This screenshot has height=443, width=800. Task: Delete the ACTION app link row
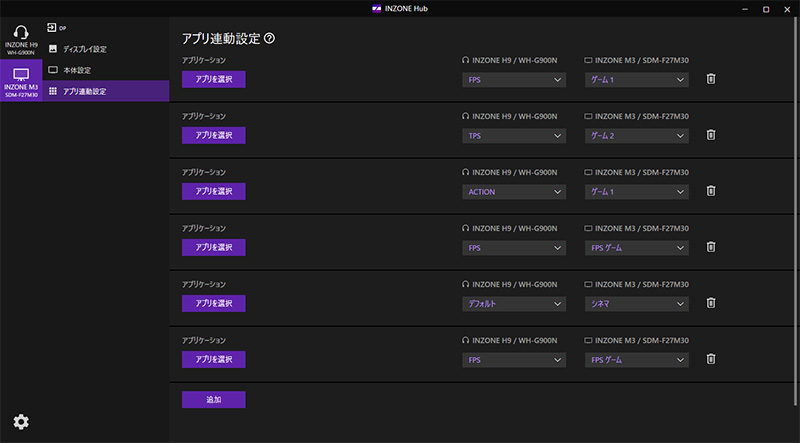click(x=711, y=191)
